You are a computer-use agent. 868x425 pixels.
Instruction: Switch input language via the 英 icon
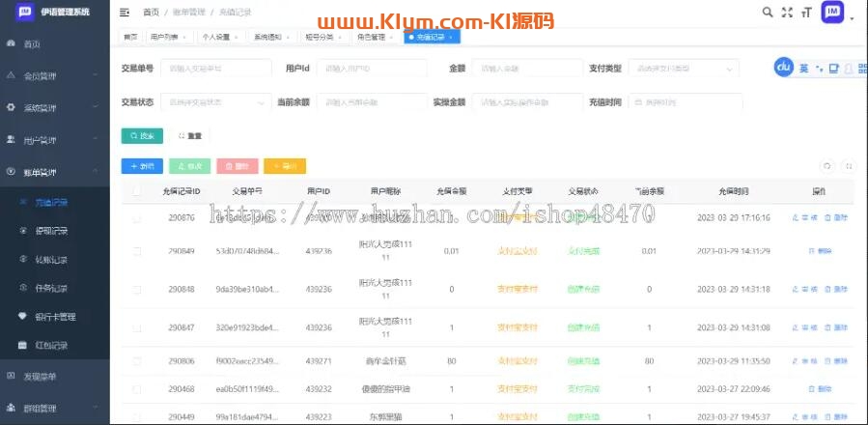[x=803, y=69]
